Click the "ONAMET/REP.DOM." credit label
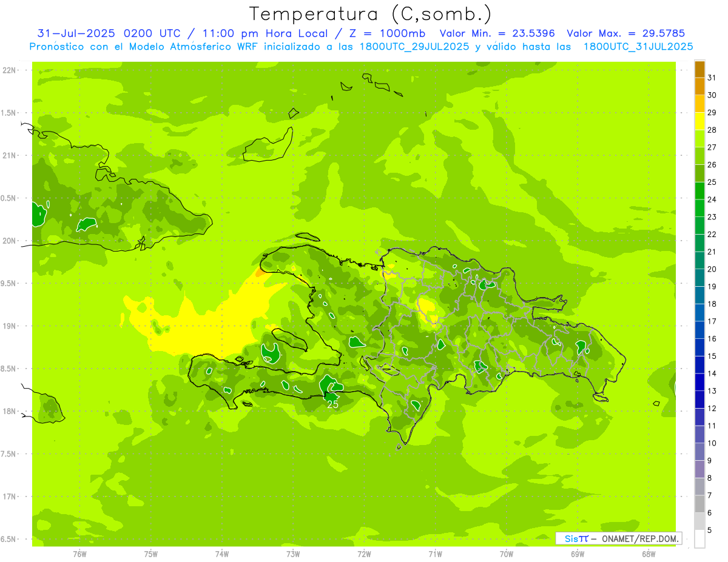Viewport: 728px width, 562px height. pos(639,538)
